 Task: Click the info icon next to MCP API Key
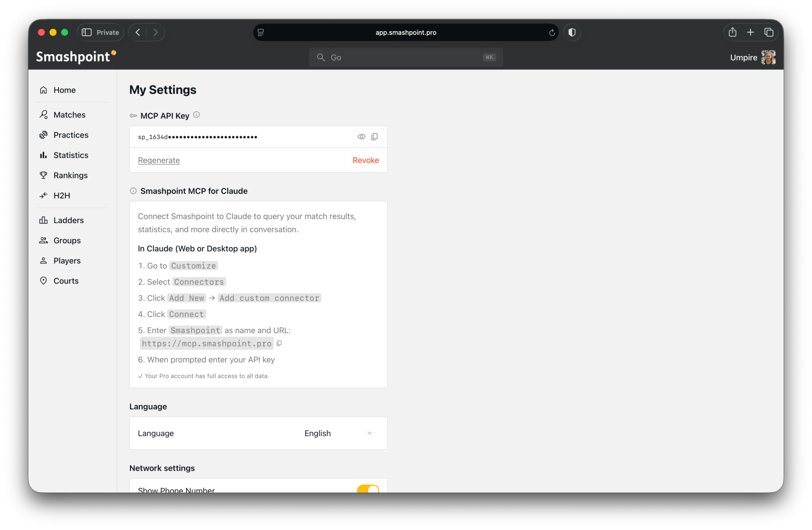pyautogui.click(x=197, y=115)
